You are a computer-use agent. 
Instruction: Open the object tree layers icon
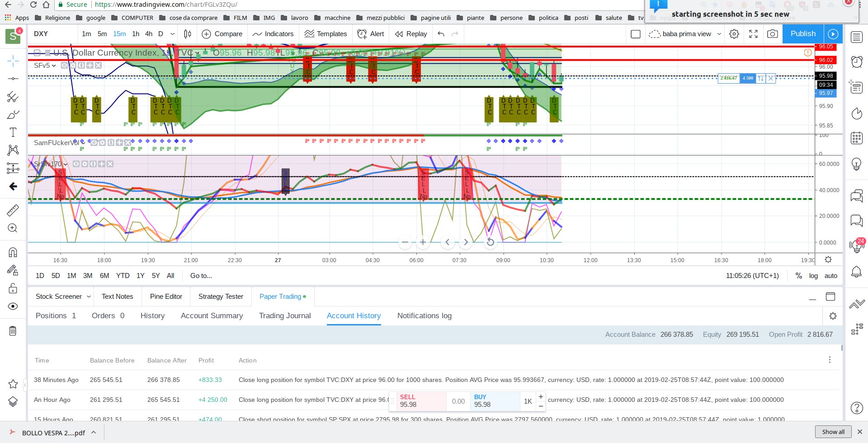(x=13, y=401)
